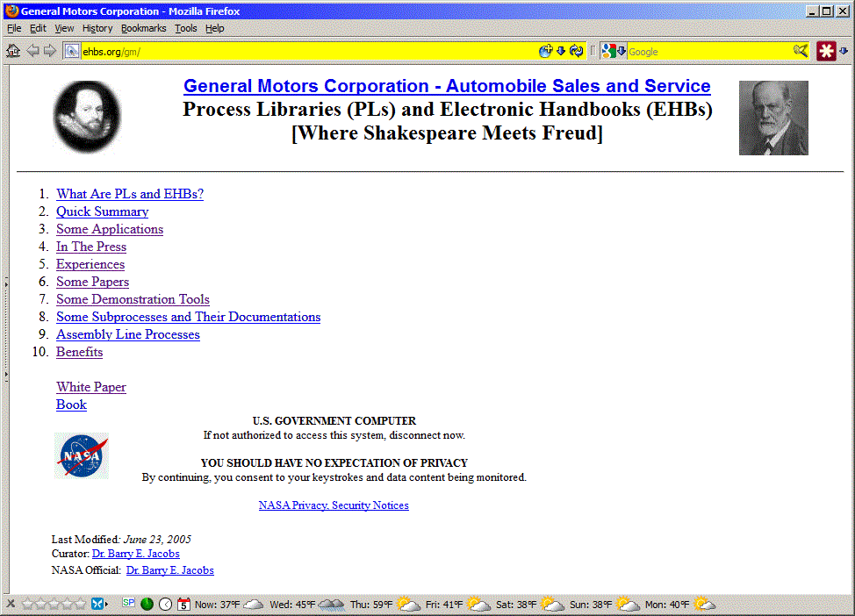Click Wednesday 45°F rain cloud icon
This screenshot has height=616, width=855.
[x=332, y=604]
